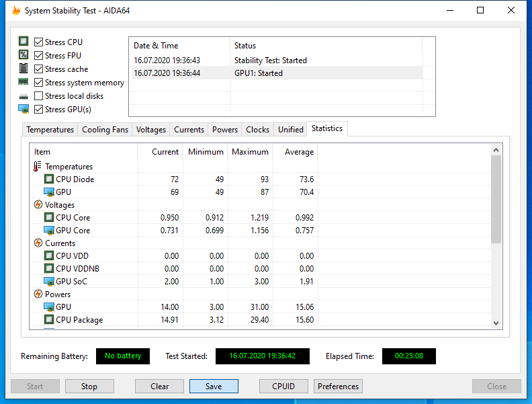Click the thermometer icon of Temperatures group
Screen dimensions: 532x404
pyautogui.click(x=38, y=166)
